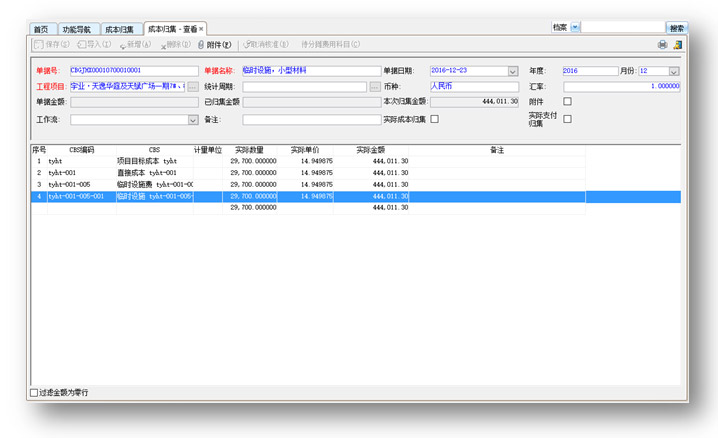Open the 档案 search type dropdown
This screenshot has height=438, width=718.
point(576,27)
